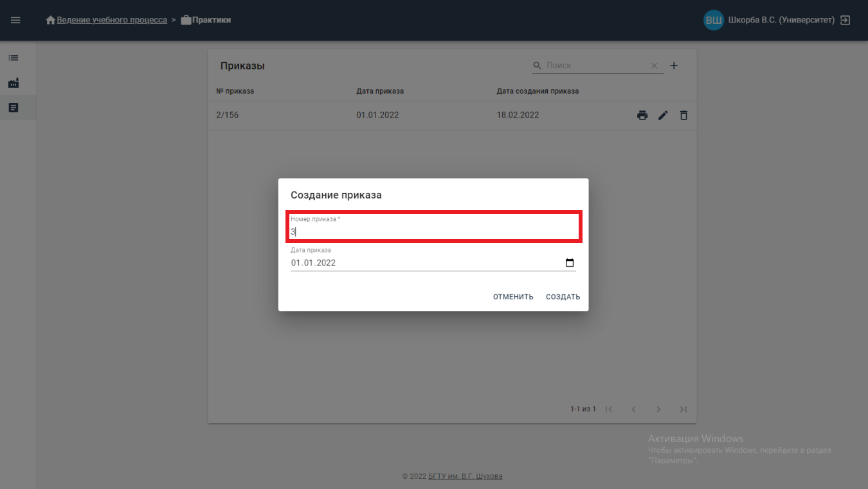Screen dimensions: 868x489
Task: Click the СОЗДАТЬ button
Action: click(563, 297)
